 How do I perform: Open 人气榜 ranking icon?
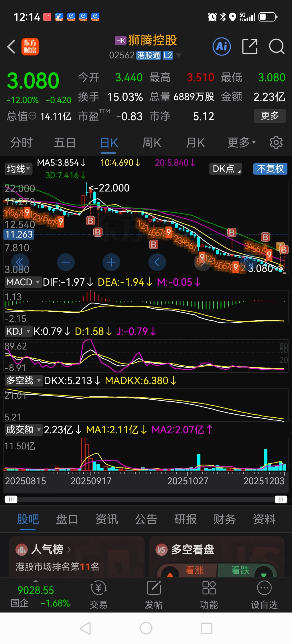[x=21, y=549]
